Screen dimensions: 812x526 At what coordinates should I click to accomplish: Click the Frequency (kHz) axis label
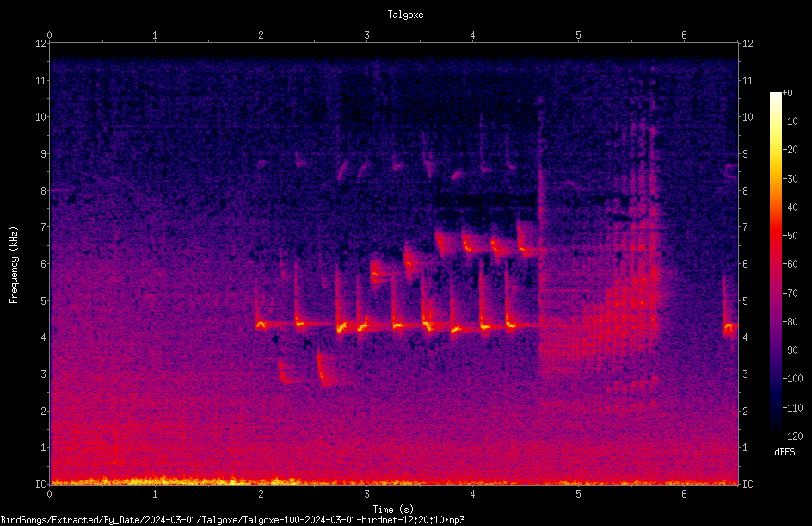point(14,265)
